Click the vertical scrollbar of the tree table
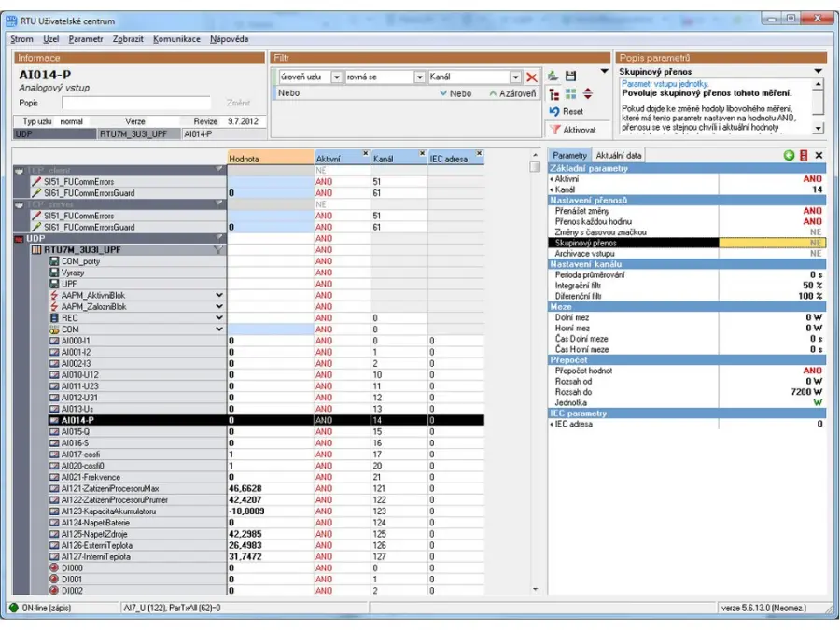This screenshot has width=840, height=630. (x=535, y=373)
